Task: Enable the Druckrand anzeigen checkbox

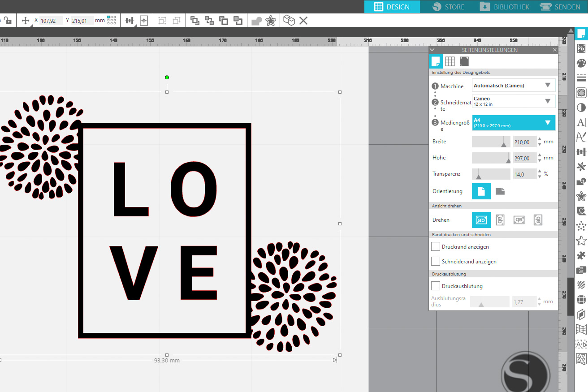Action: [435, 247]
